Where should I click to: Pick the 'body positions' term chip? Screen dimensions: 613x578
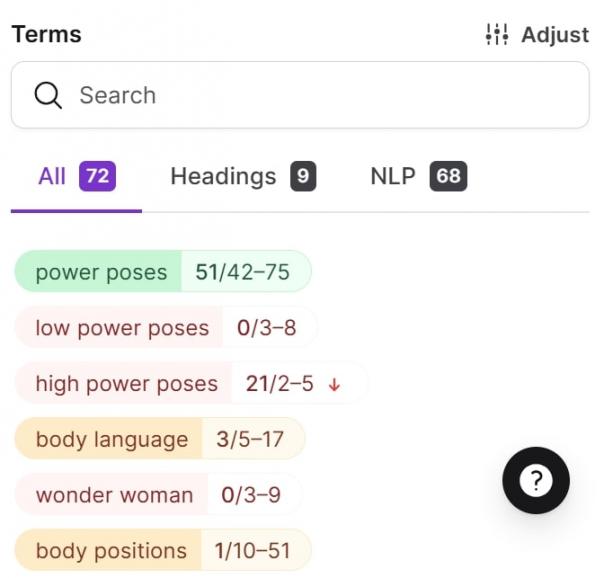[x=111, y=551]
